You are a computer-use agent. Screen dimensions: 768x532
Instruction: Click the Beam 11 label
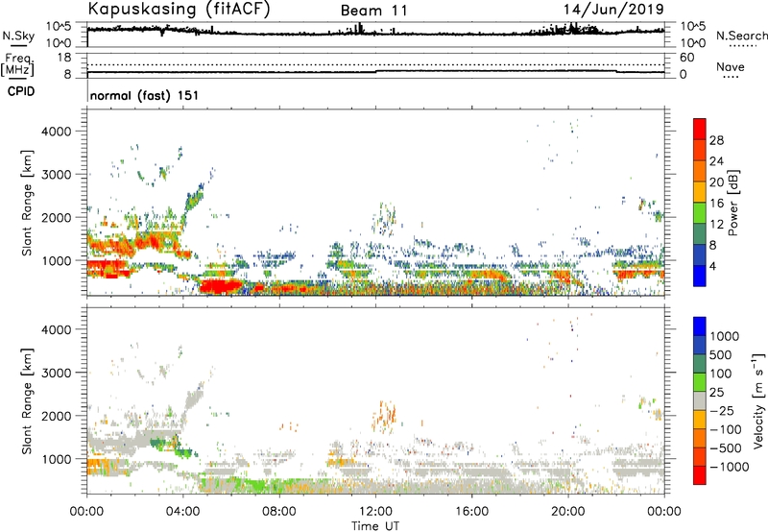click(374, 11)
